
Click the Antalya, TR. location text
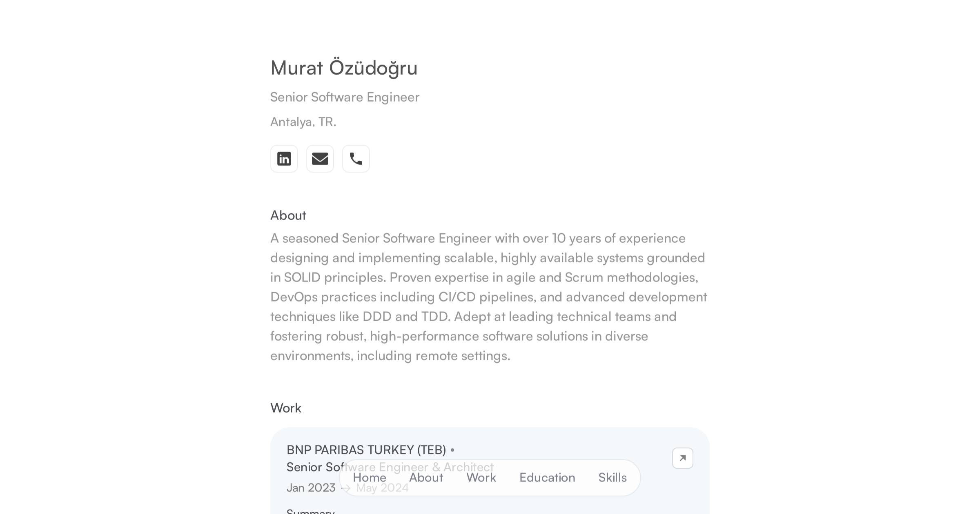pyautogui.click(x=303, y=122)
